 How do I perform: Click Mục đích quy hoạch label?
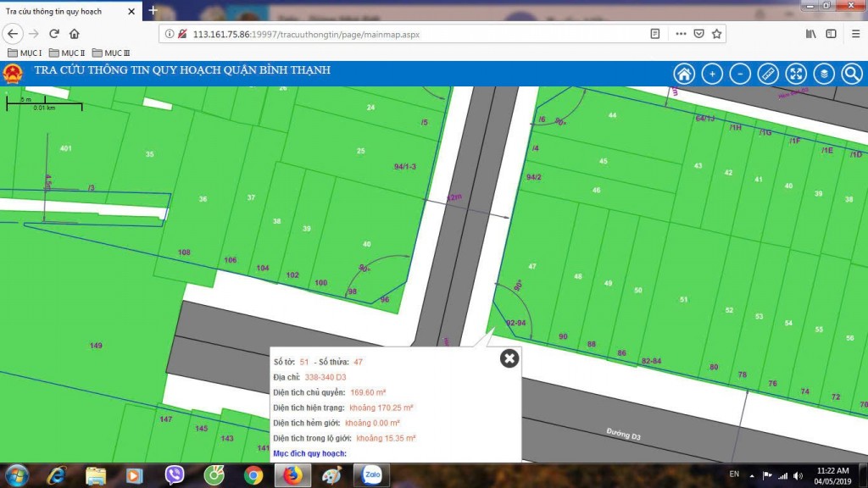309,453
